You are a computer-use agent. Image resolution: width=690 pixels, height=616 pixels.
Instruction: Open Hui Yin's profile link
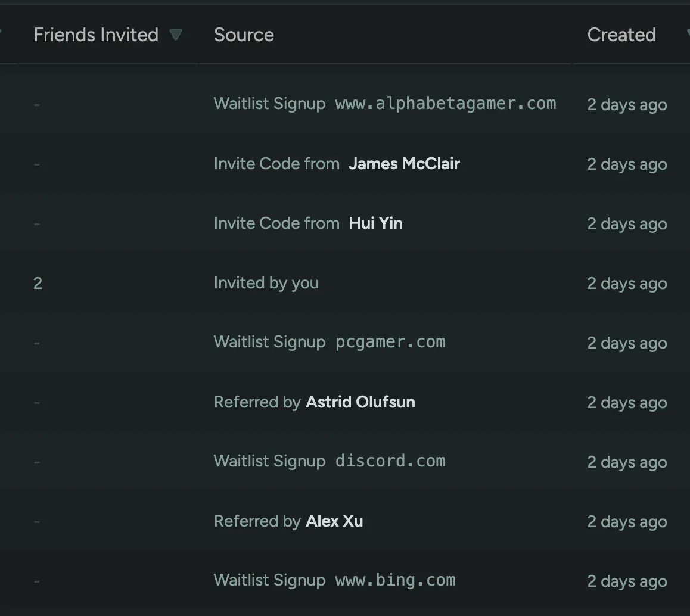pyautogui.click(x=375, y=223)
